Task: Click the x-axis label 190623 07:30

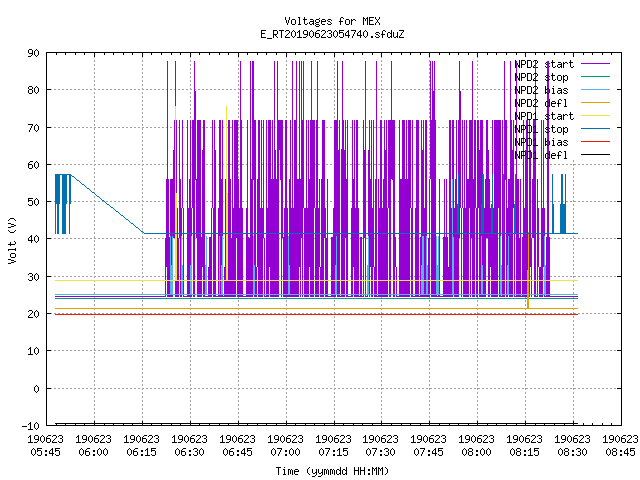Action: 380,446
